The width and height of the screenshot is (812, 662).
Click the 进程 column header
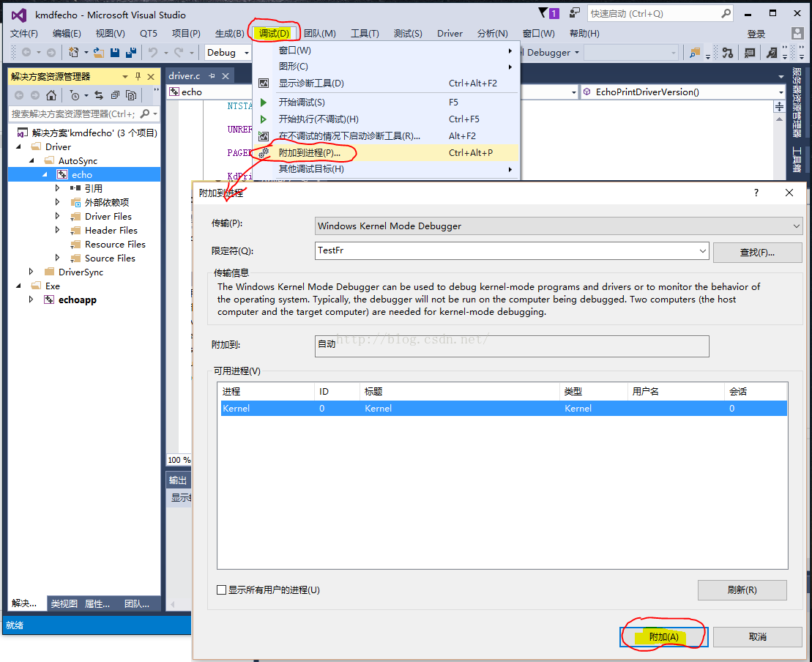pos(267,391)
